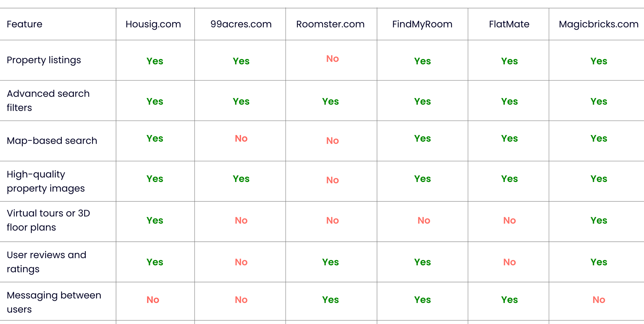Image resolution: width=644 pixels, height=324 pixels.
Task: Click 99acres.com's No for Map-based search
Action: tap(241, 138)
